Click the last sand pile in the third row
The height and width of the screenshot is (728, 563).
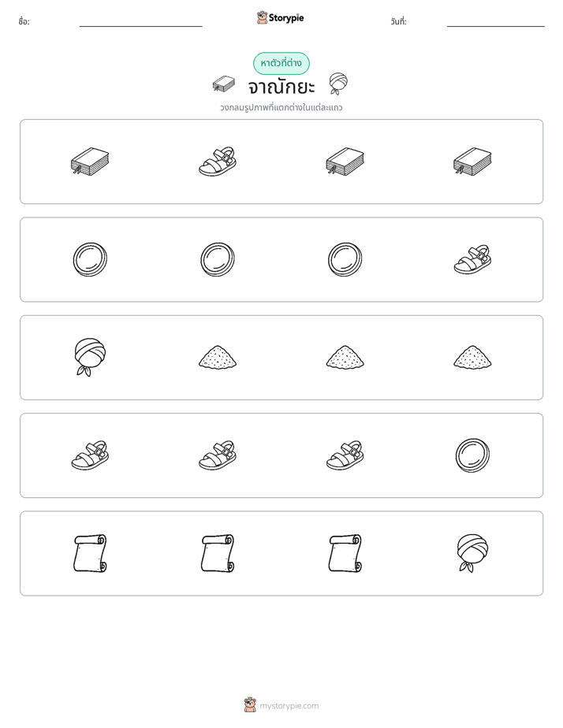coord(472,358)
